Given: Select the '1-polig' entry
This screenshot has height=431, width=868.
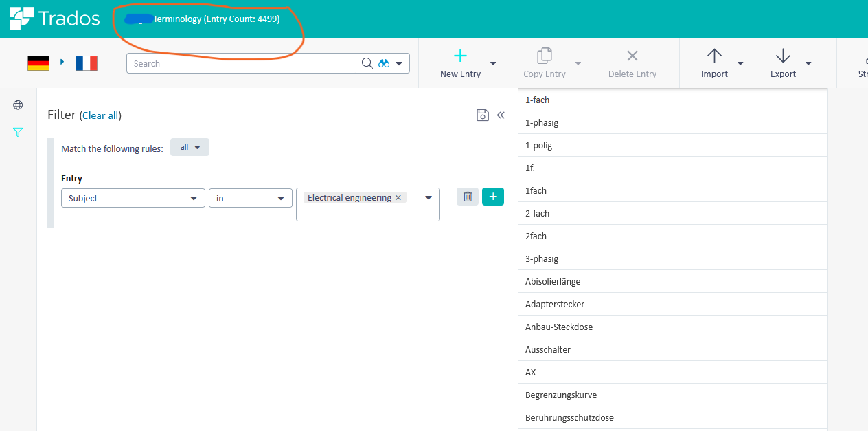Looking at the screenshot, I should 672,145.
